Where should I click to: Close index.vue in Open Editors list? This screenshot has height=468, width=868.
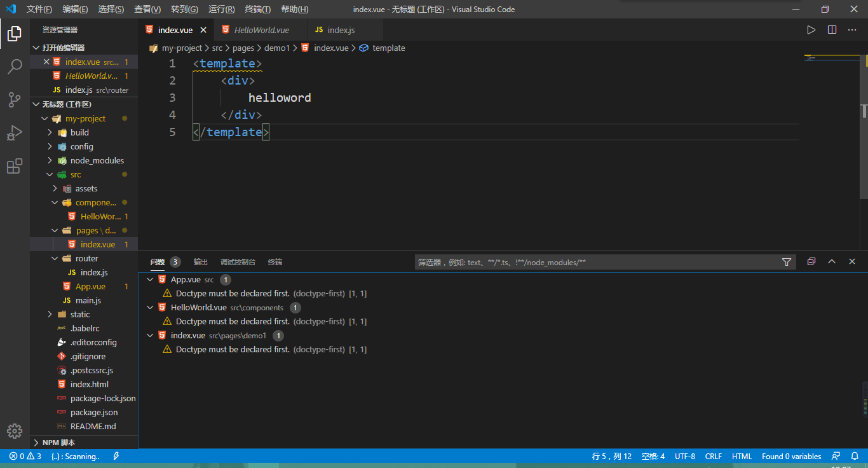coord(46,62)
